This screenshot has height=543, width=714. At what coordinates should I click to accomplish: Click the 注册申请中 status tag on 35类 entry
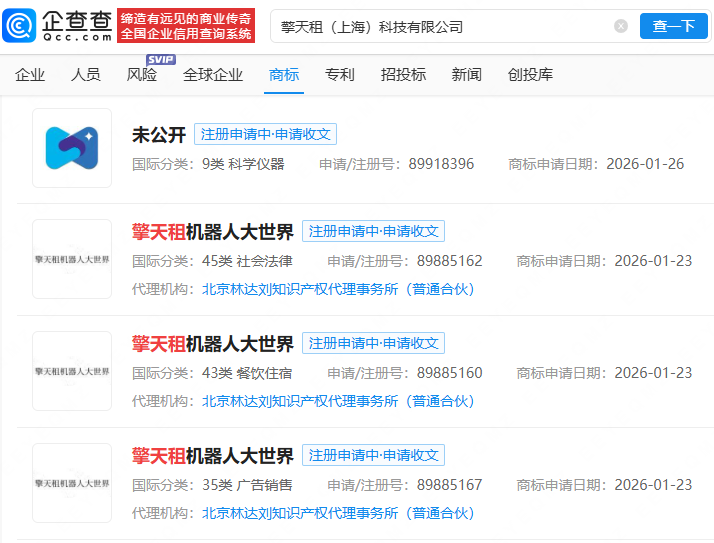coord(373,455)
